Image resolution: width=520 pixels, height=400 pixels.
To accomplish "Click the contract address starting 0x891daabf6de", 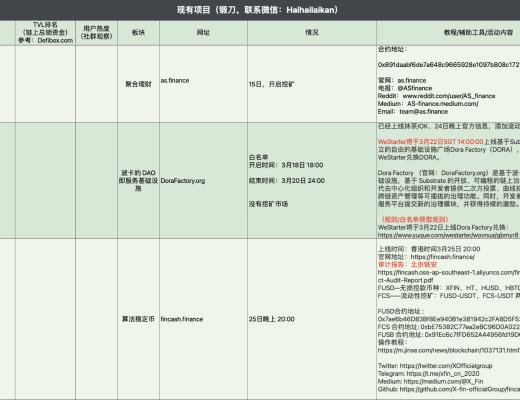I will click(449, 65).
